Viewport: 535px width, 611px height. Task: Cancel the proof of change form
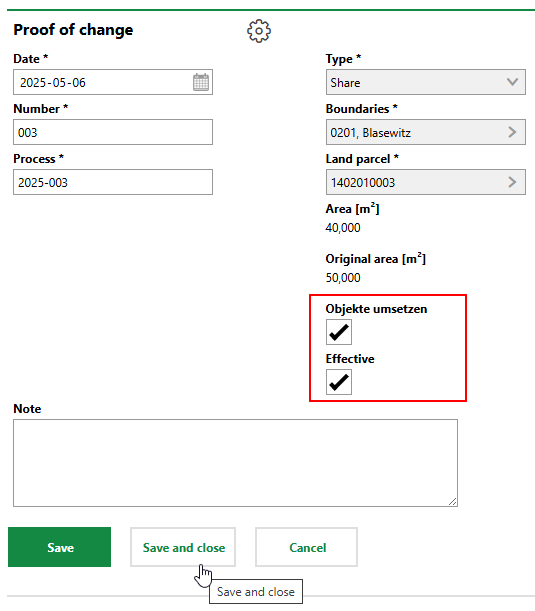pos(307,547)
